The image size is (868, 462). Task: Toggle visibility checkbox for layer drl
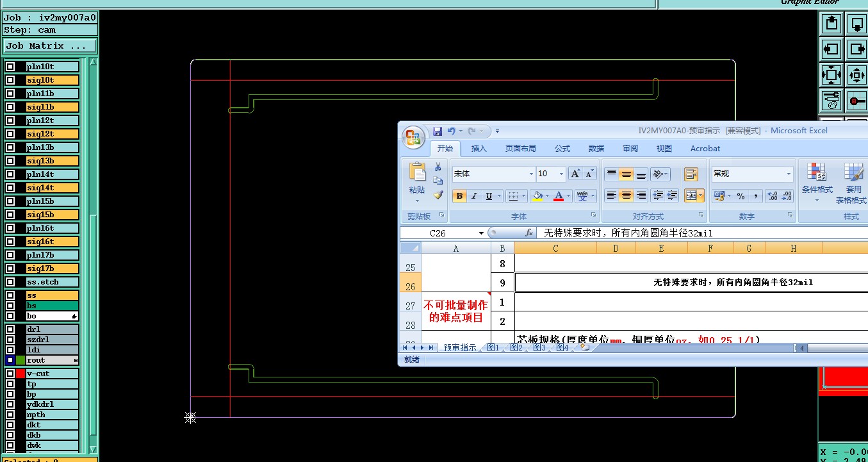(10, 329)
